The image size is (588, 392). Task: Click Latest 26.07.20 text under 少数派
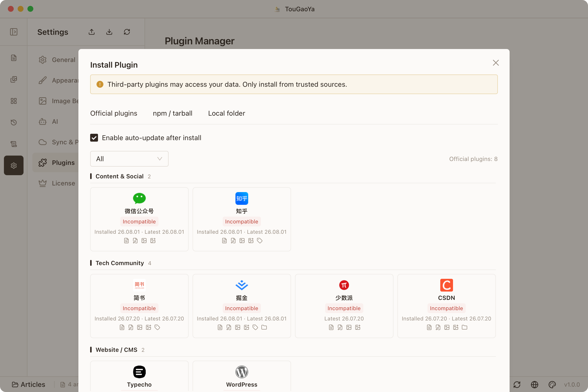344,318
